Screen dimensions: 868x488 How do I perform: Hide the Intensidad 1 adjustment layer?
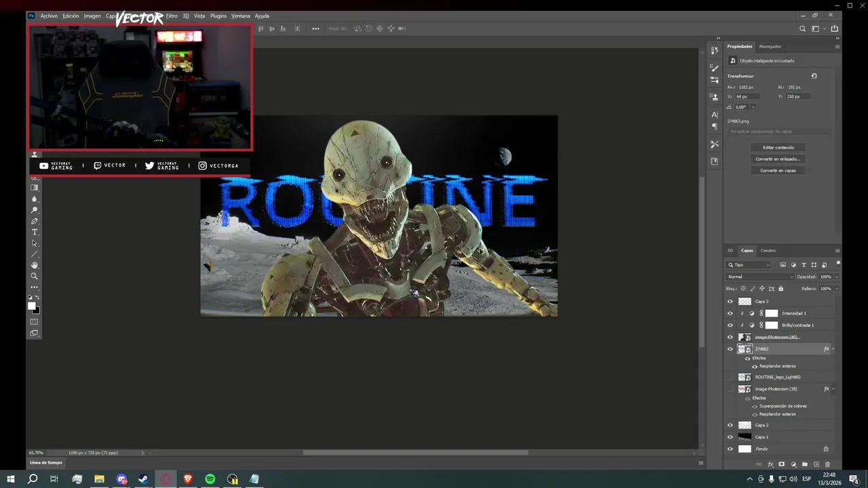pos(730,313)
